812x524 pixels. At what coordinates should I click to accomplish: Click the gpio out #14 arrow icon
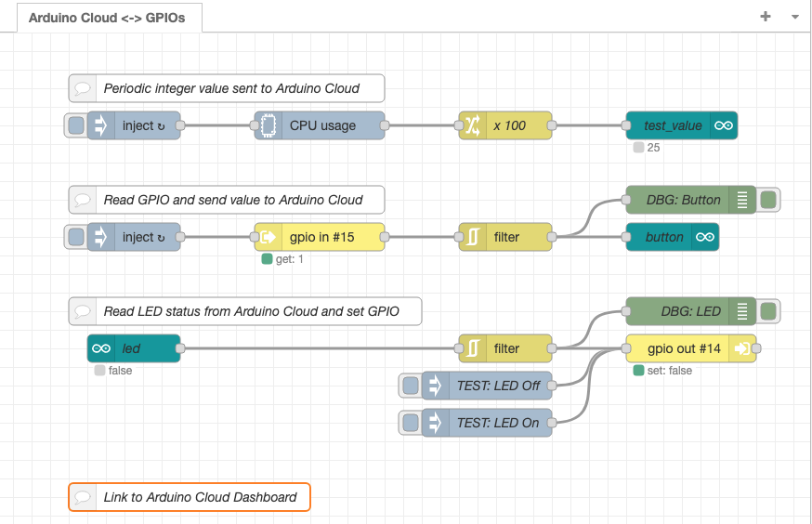[x=742, y=348]
